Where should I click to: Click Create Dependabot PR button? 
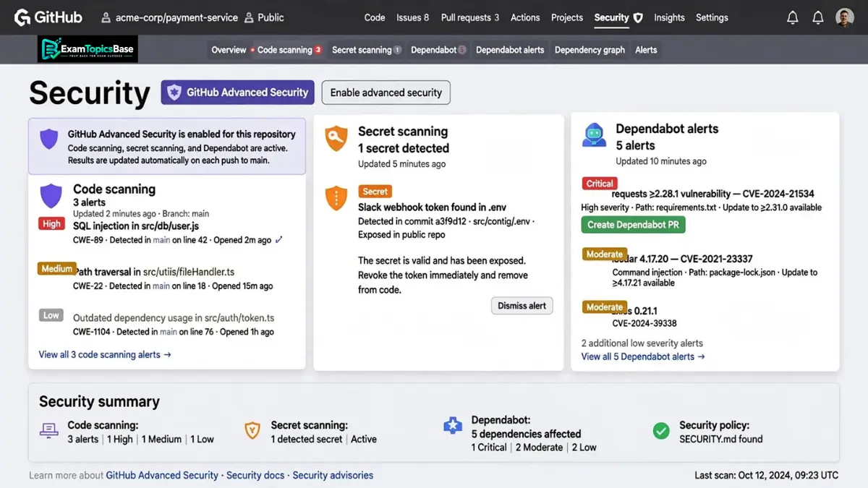[x=633, y=225]
